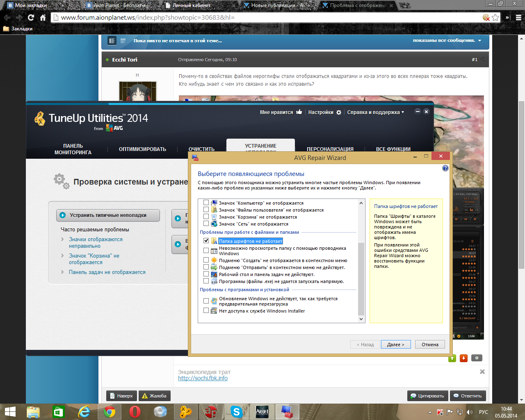The height and width of the screenshot is (420, 525).
Task: Check 'Рабочий стол и панель задач не действуют'
Action: (206, 274)
